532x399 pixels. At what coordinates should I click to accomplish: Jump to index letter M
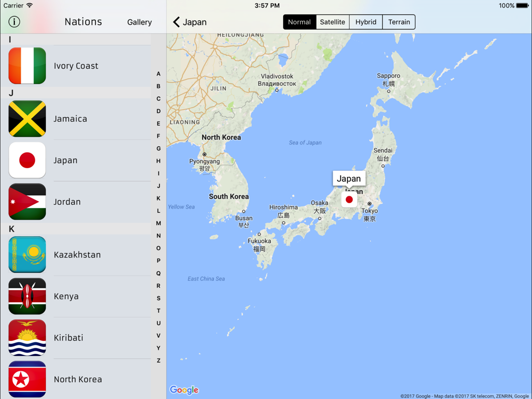click(x=159, y=223)
